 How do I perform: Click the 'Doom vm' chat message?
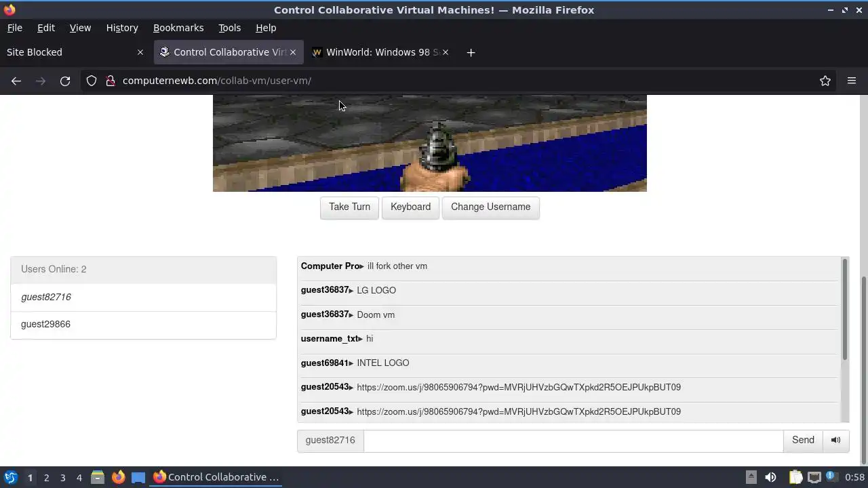click(375, 314)
